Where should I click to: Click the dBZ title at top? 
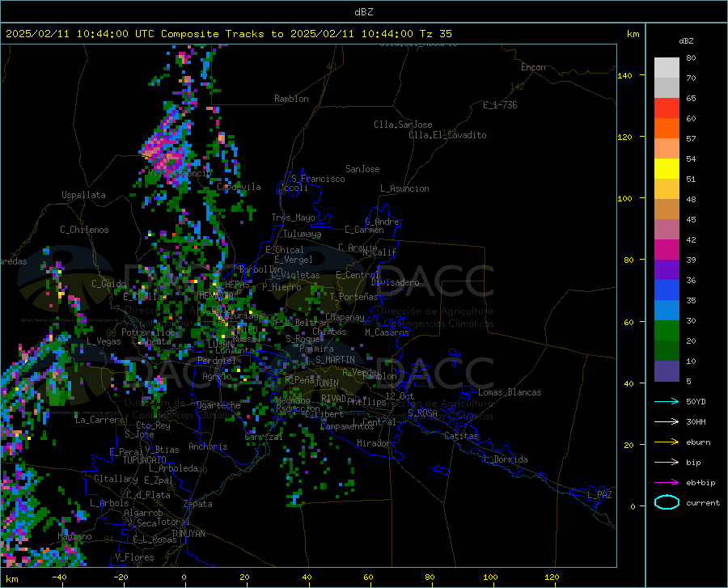tap(363, 12)
